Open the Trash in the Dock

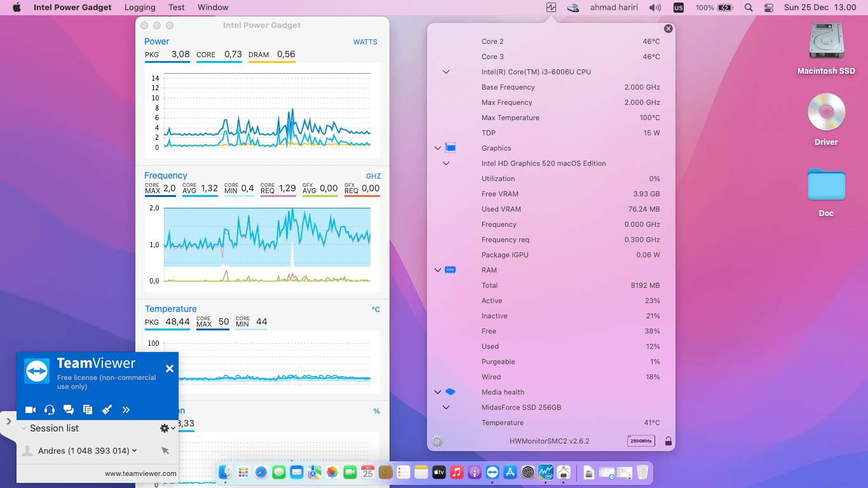click(642, 472)
